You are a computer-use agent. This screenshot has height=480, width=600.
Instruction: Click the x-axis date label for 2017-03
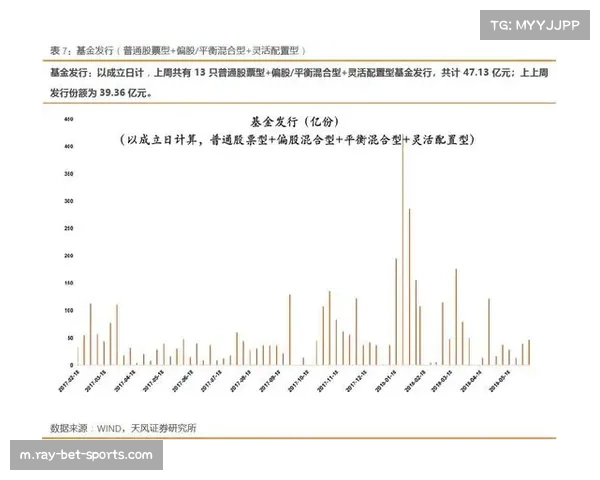click(x=96, y=381)
